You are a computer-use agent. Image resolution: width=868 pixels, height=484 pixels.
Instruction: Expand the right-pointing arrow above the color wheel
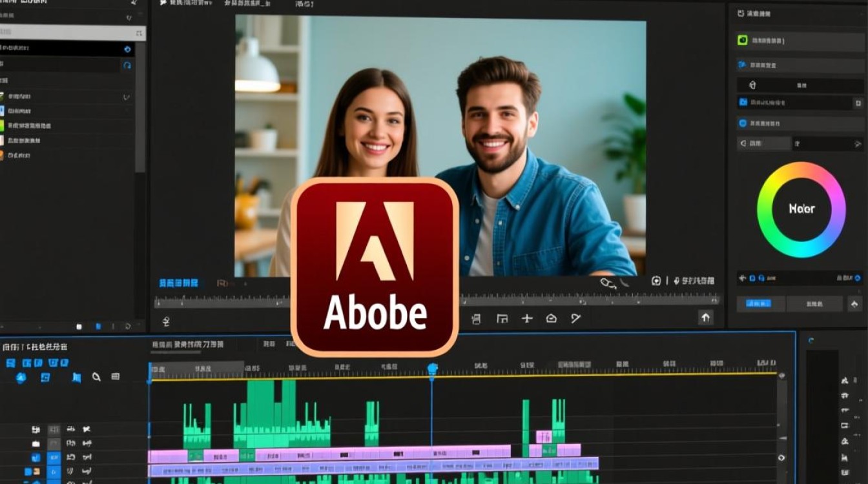point(858,143)
